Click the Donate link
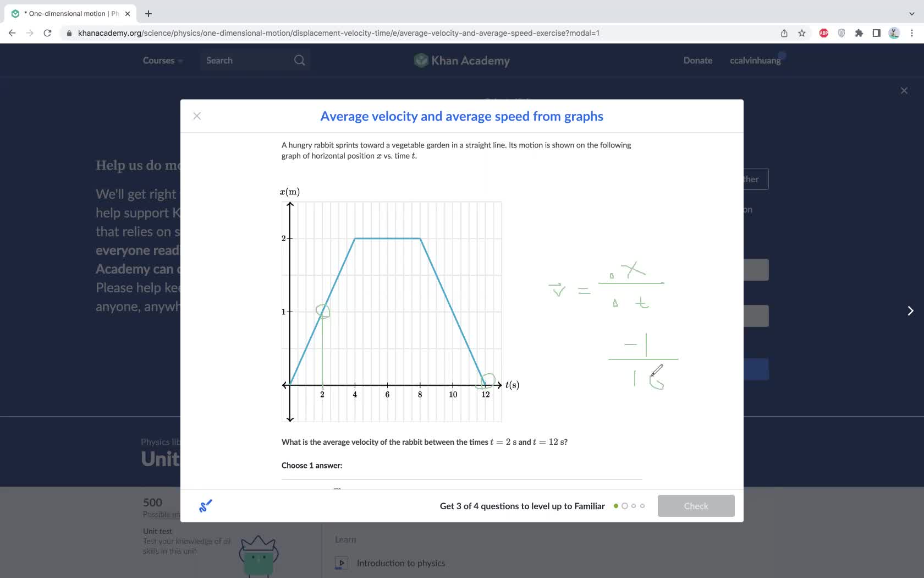This screenshot has width=924, height=578. (697, 61)
